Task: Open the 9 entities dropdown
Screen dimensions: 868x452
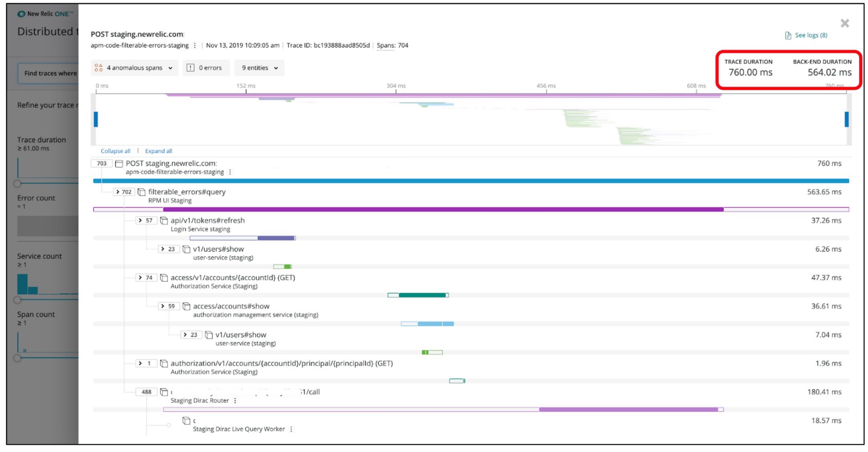Action: tap(259, 68)
